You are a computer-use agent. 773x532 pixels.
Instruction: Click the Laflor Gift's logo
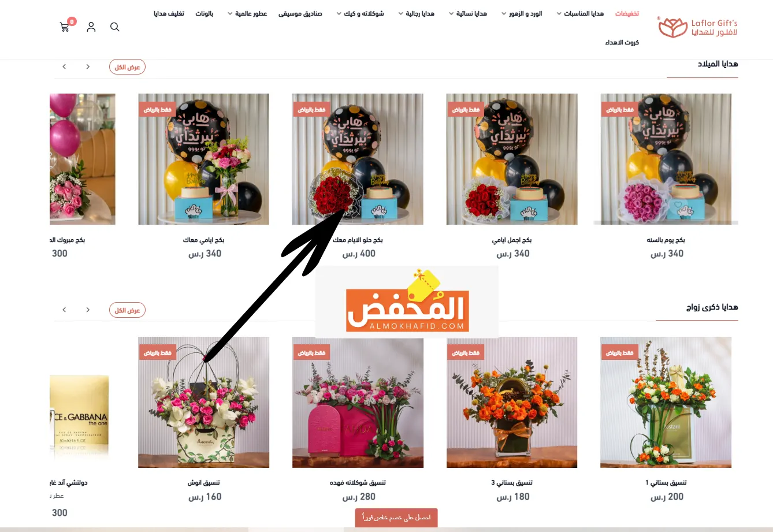[698, 27]
